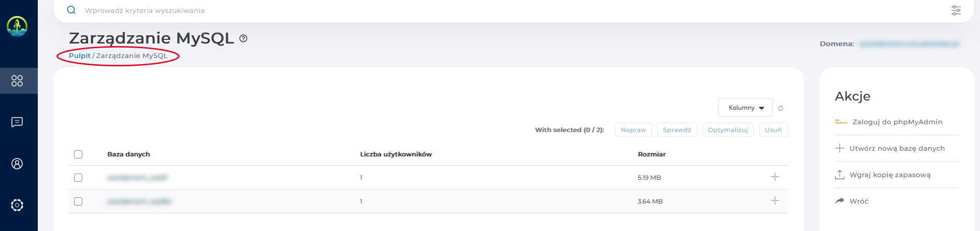Open the settings gear icon in sidebar
This screenshot has height=231, width=980.
point(17,205)
